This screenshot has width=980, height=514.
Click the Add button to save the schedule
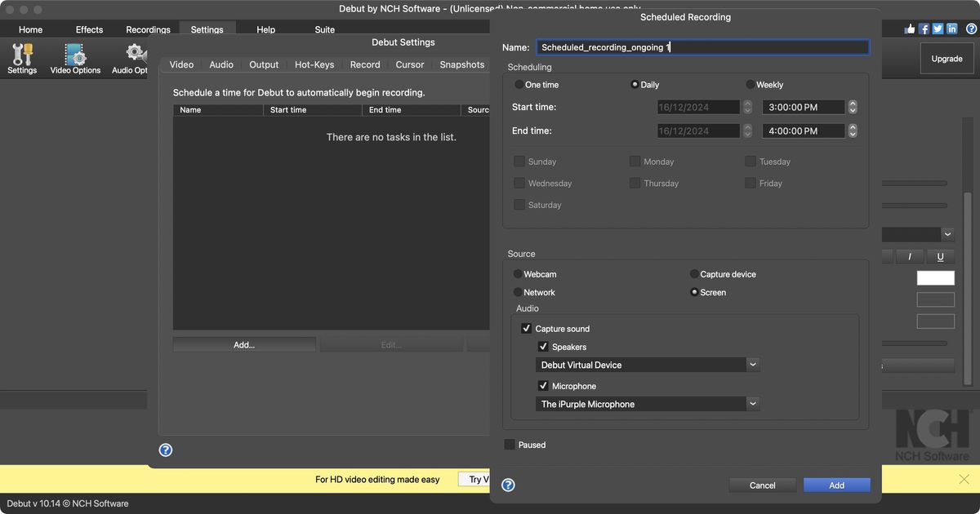(836, 485)
